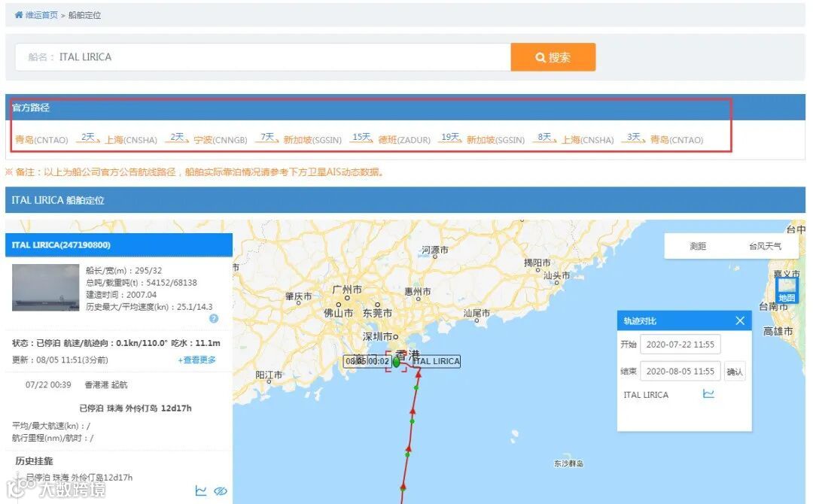Click the 历史挂靠 heading
The height and width of the screenshot is (504, 813).
(34, 461)
